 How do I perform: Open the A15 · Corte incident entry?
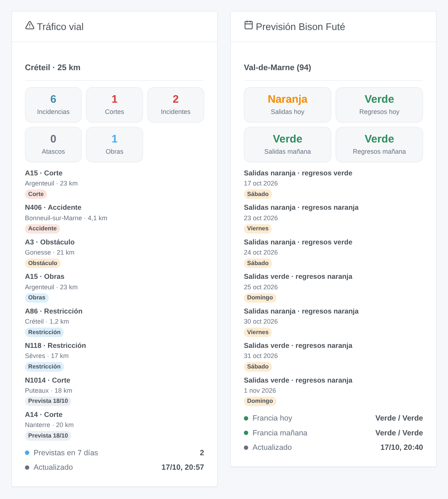point(44,173)
